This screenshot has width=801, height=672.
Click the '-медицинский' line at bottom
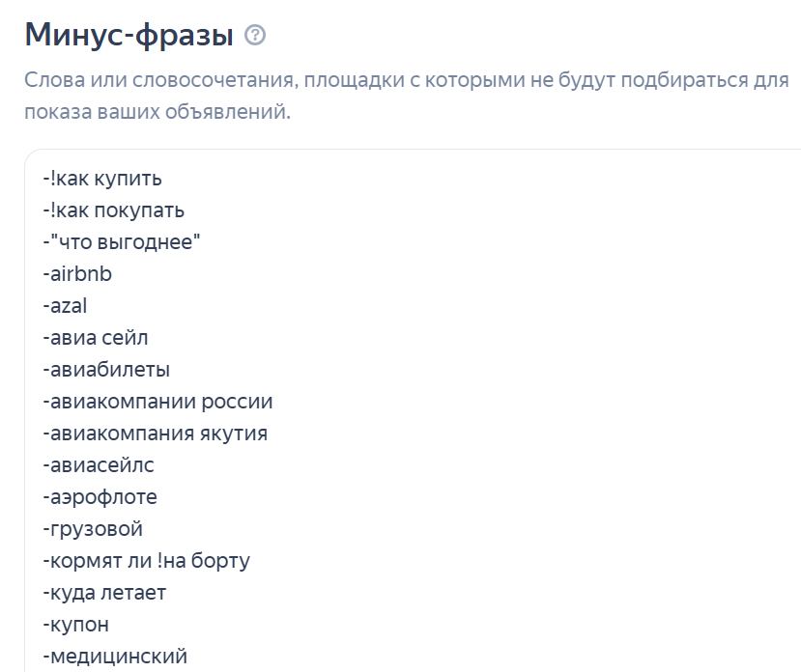114,657
